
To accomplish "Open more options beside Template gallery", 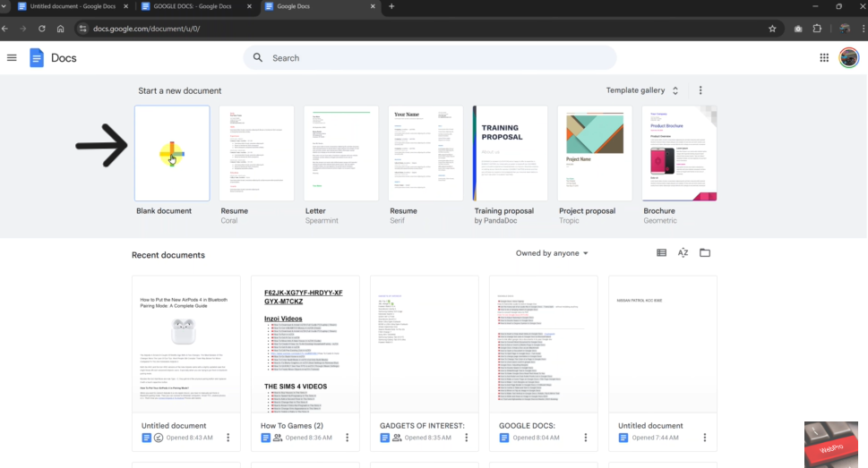I will coord(700,90).
